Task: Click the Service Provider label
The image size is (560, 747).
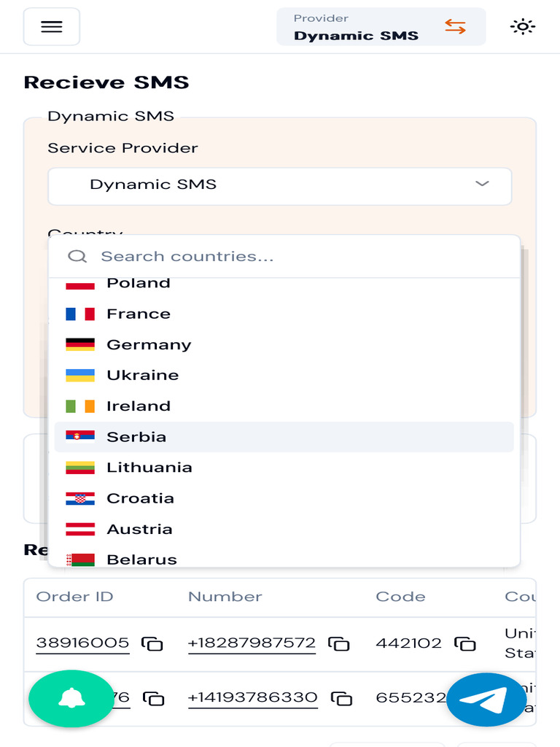Action: (x=122, y=148)
